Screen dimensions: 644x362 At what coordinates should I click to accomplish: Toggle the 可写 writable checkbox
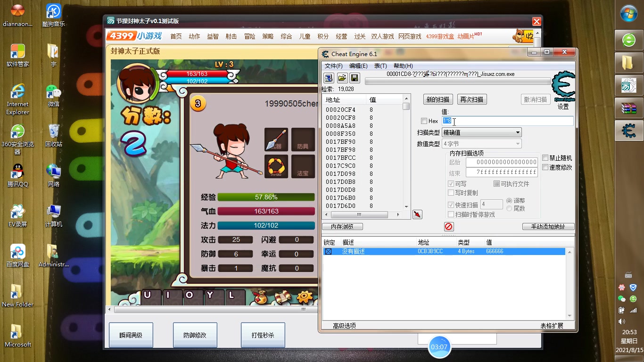451,184
